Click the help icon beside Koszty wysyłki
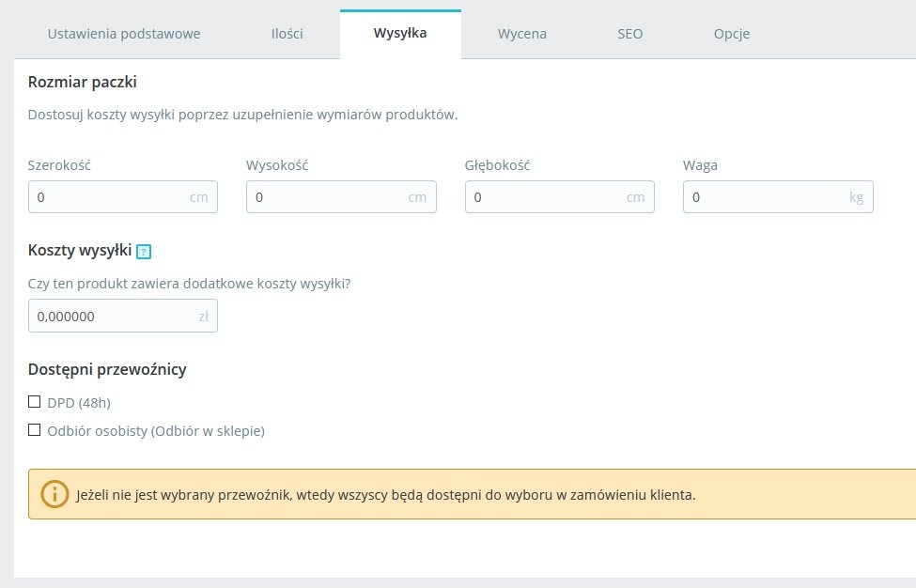 pos(144,251)
